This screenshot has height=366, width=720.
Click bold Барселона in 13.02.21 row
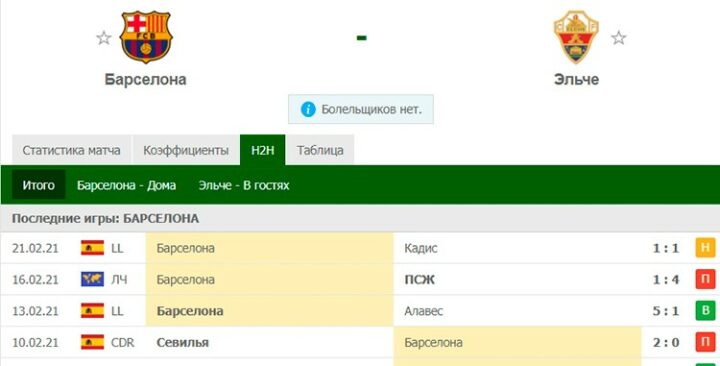pyautogui.click(x=190, y=311)
